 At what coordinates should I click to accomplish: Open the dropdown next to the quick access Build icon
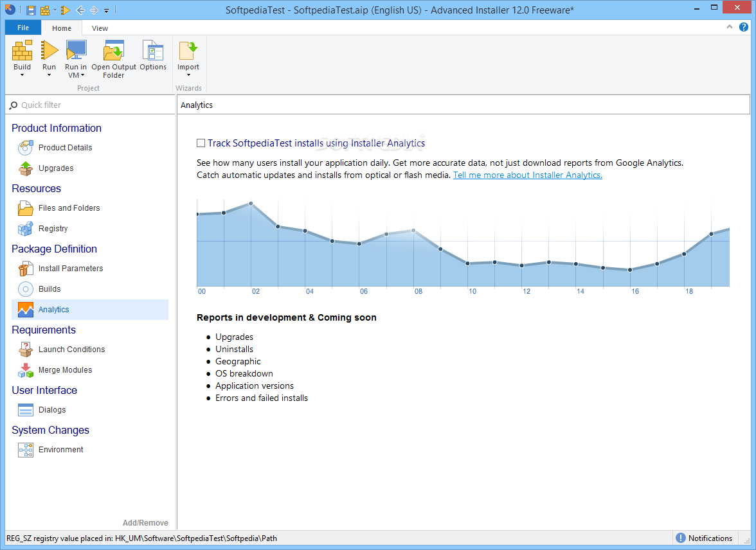click(55, 10)
